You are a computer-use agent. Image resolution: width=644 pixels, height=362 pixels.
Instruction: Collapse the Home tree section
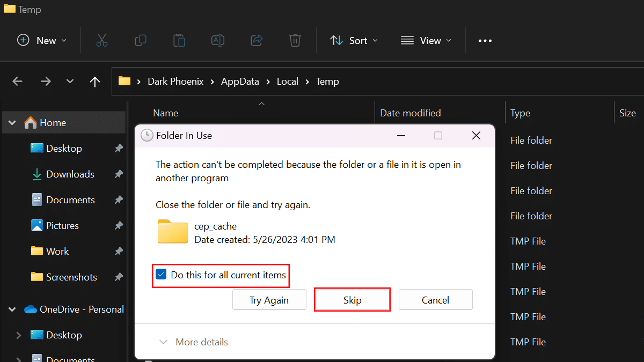click(x=12, y=123)
